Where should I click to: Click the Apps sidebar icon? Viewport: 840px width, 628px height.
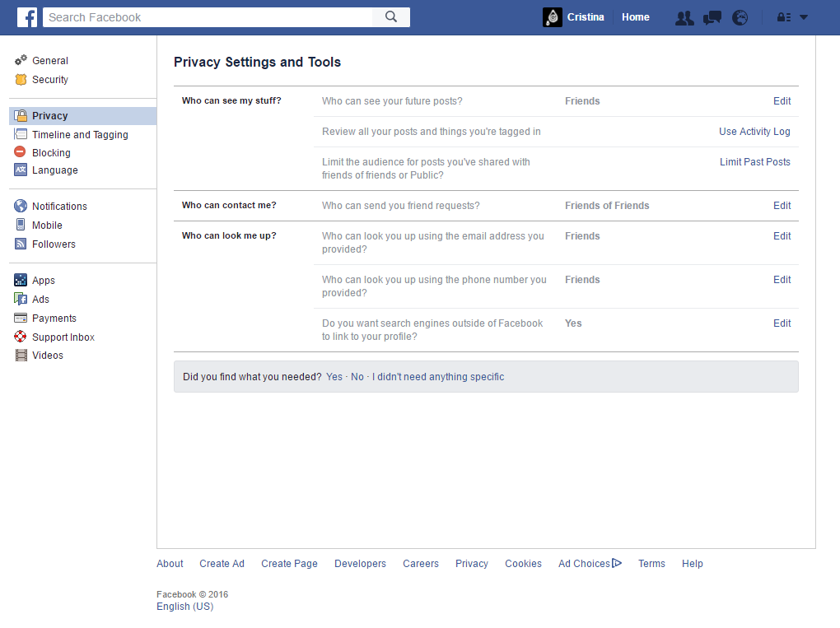coord(21,280)
